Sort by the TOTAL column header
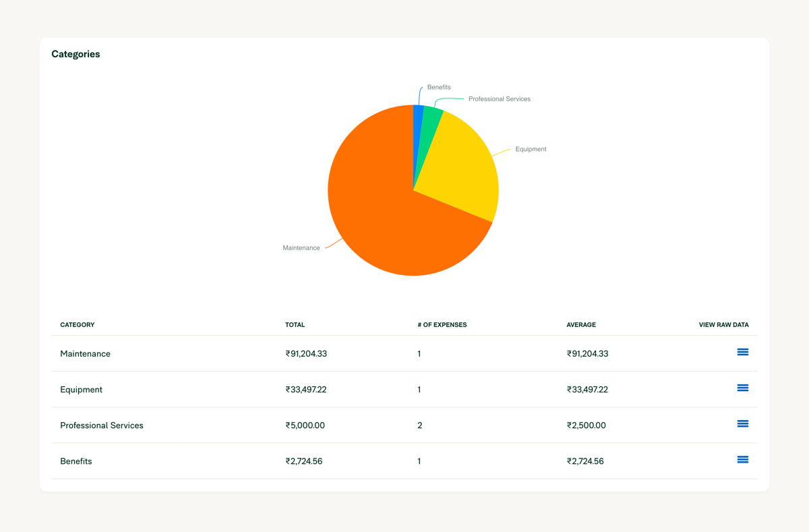 (x=295, y=324)
